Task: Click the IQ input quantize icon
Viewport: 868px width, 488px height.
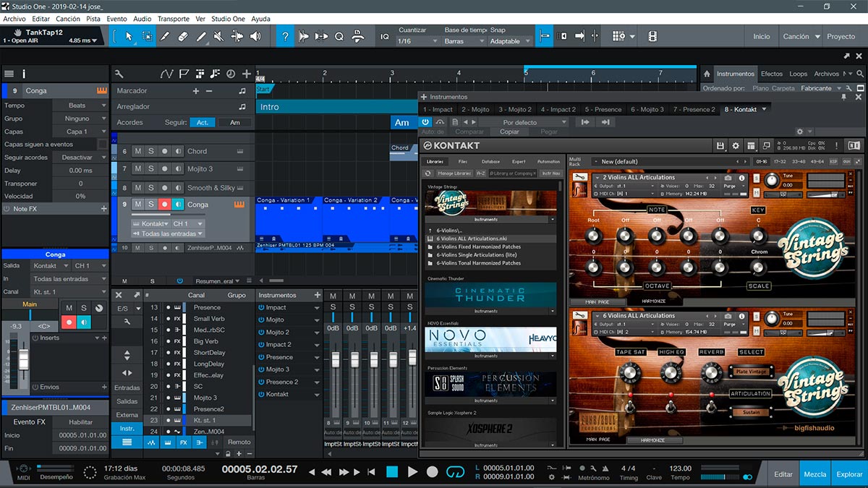Action: [384, 36]
